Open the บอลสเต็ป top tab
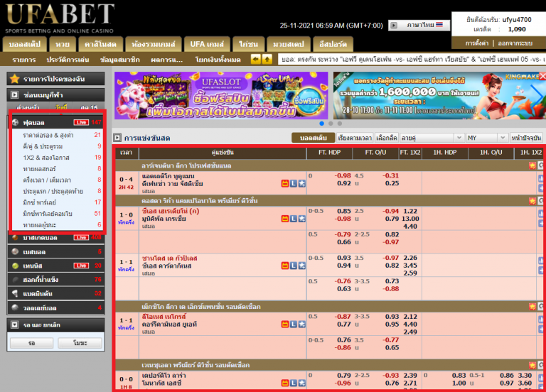546x392 pixels. (x=24, y=44)
